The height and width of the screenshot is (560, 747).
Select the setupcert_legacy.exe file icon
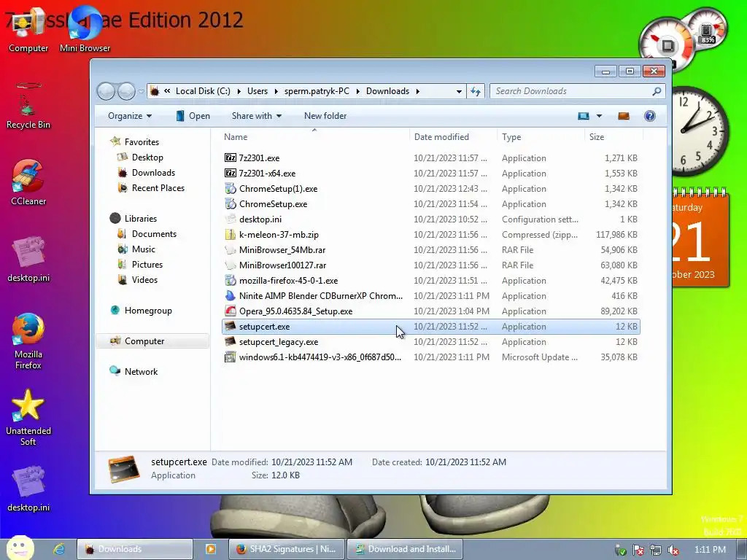pyautogui.click(x=230, y=341)
